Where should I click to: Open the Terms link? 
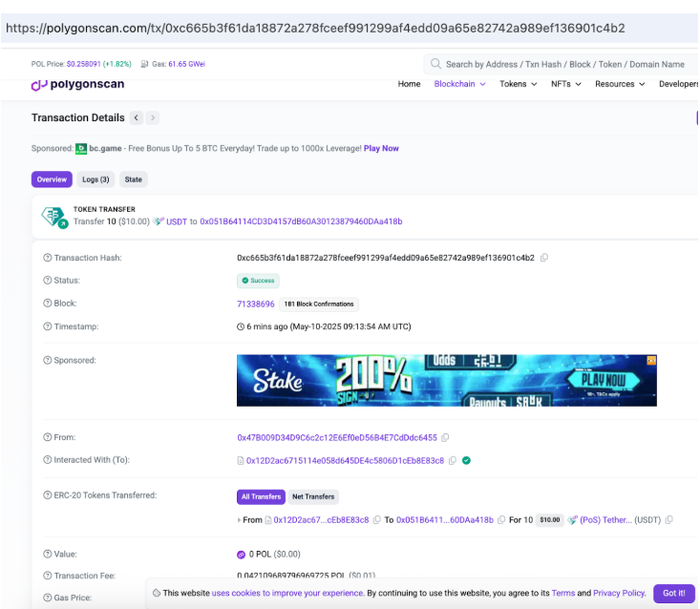click(x=563, y=593)
